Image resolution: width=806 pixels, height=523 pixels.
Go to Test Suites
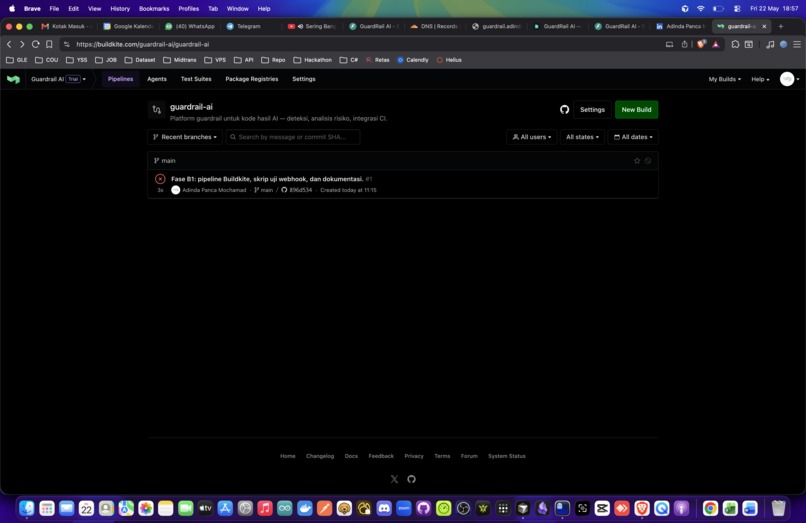tap(196, 79)
